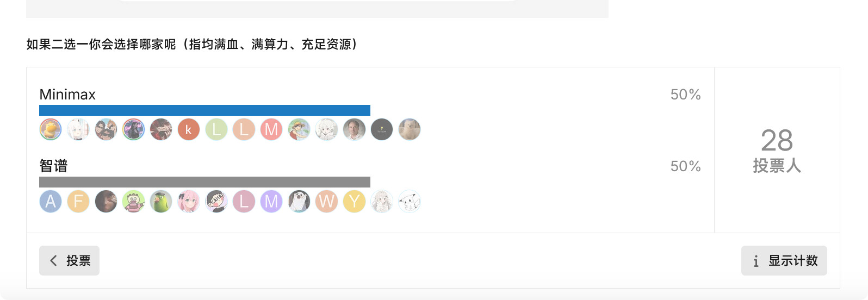Click the 显示计数 show count button
The width and height of the screenshot is (868, 300).
(x=784, y=261)
